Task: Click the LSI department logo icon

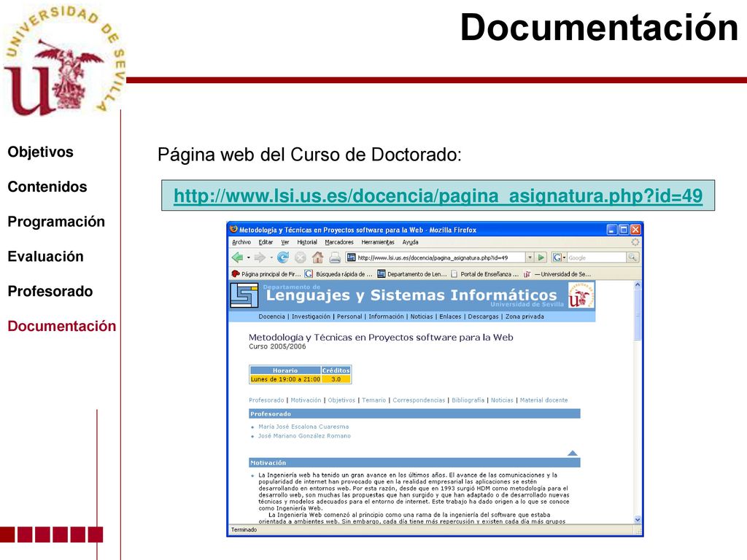Action: click(244, 295)
